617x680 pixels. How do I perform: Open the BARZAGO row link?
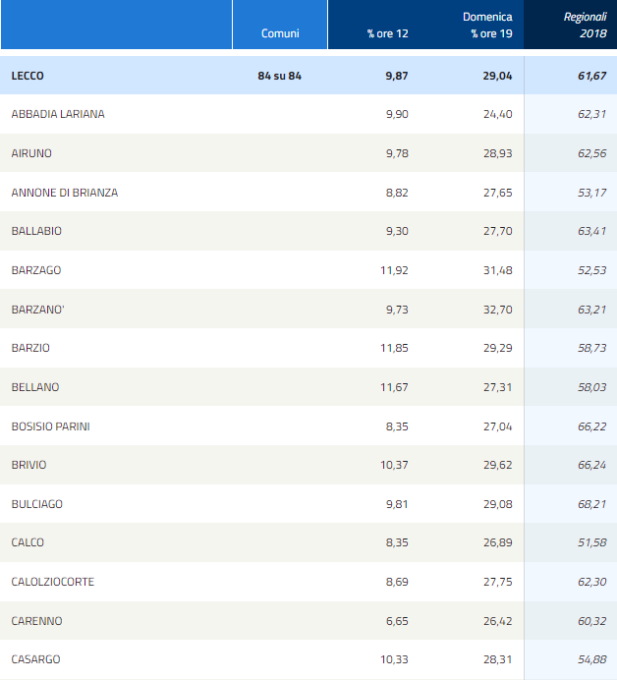coord(36,270)
